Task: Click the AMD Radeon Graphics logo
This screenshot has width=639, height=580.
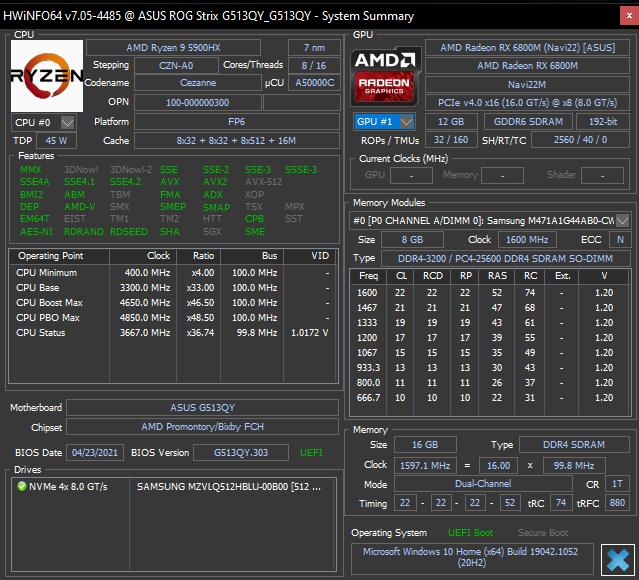Action: (384, 77)
